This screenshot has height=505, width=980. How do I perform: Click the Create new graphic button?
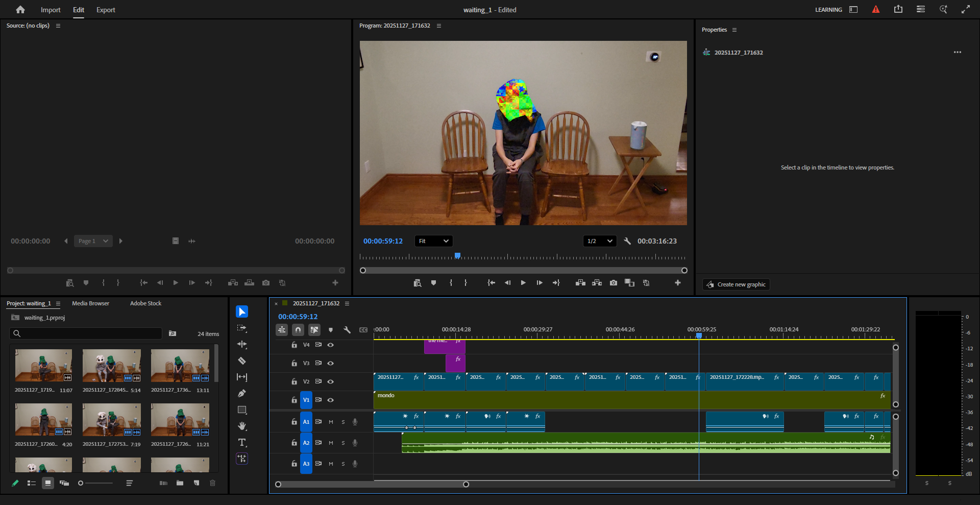(x=736, y=284)
